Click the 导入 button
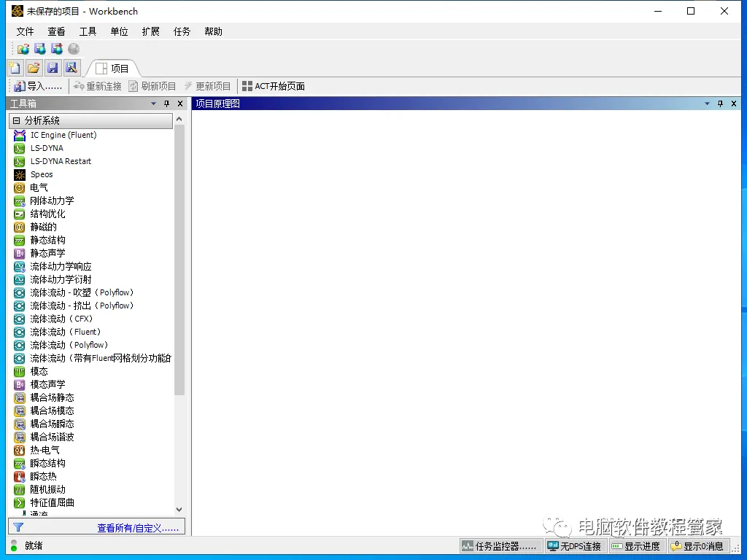747x560 pixels. (39, 86)
